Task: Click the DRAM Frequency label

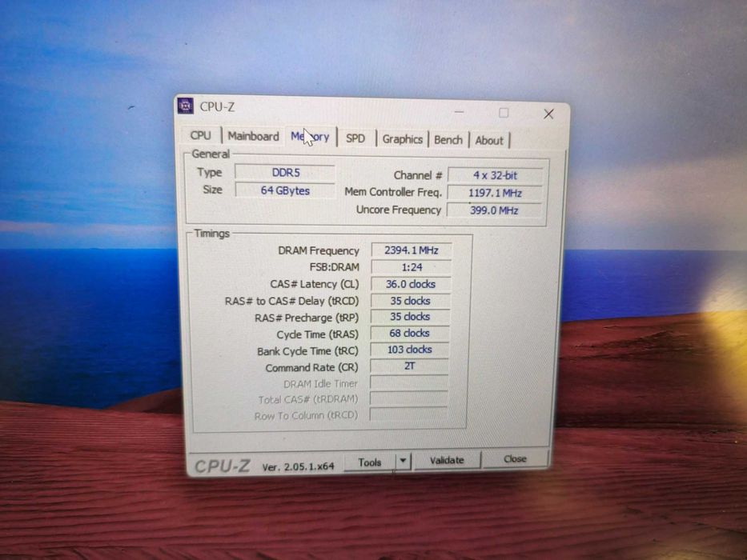Action: click(318, 250)
